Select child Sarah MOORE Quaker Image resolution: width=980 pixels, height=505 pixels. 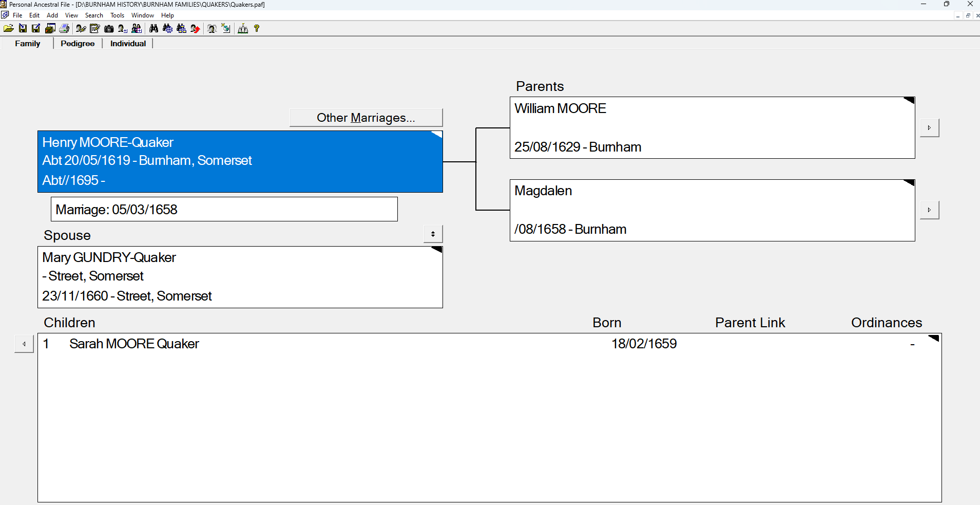pyautogui.click(x=134, y=344)
